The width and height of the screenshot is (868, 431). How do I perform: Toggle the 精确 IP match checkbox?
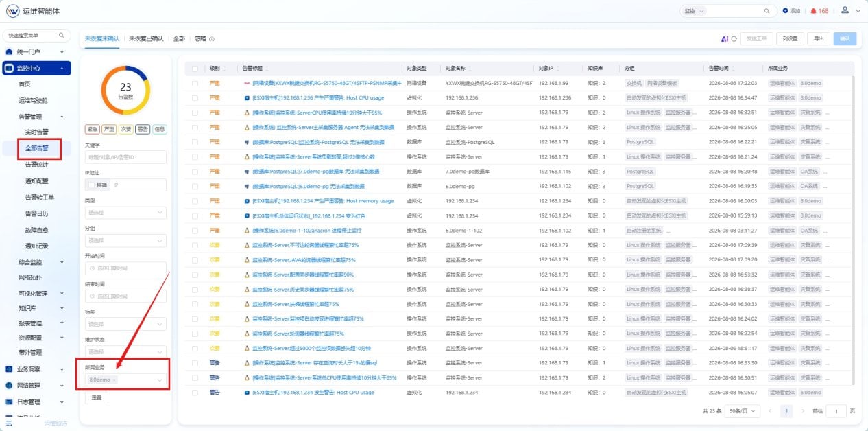[x=92, y=185]
